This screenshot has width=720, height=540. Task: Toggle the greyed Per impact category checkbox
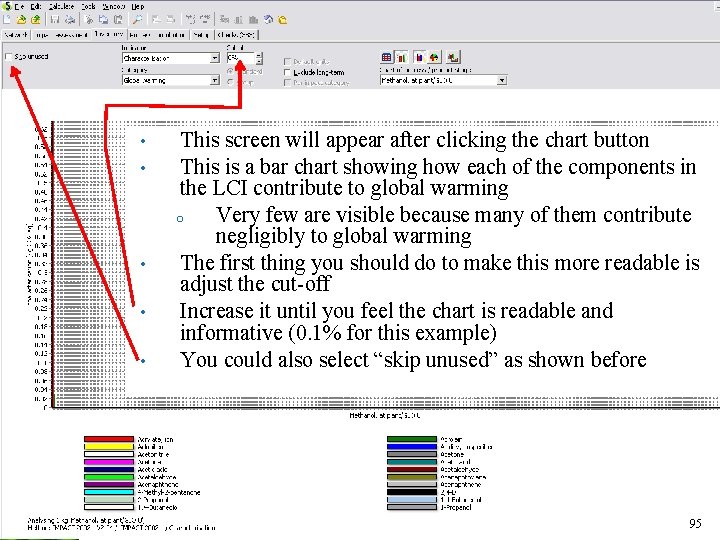(x=287, y=83)
